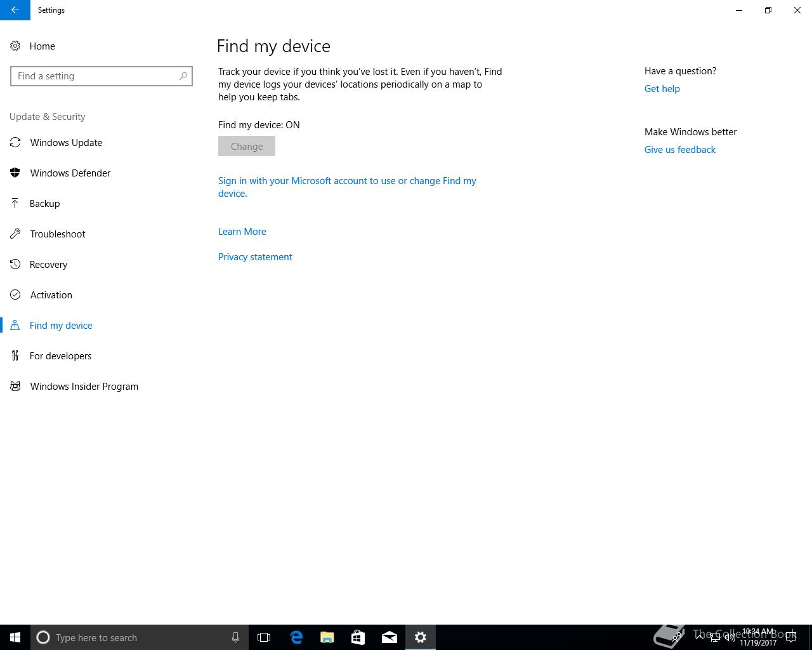Screen dimensions: 812x650
Task: Launch Microsoft Edge from taskbar
Action: click(296, 637)
